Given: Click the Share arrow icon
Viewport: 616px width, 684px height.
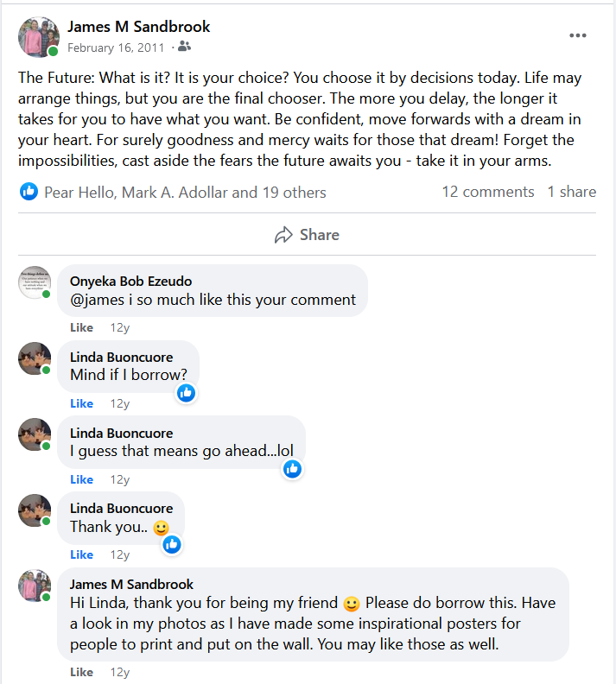Looking at the screenshot, I should pyautogui.click(x=283, y=235).
